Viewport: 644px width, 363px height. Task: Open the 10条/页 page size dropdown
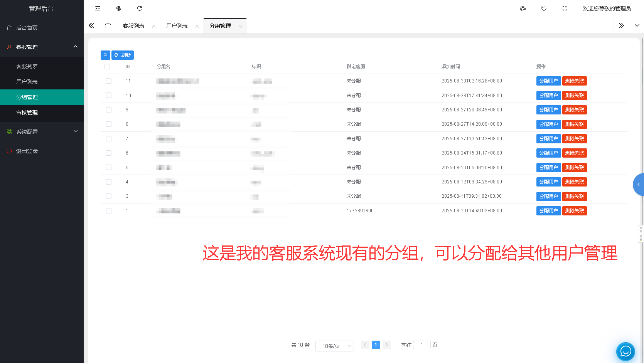[x=334, y=346]
